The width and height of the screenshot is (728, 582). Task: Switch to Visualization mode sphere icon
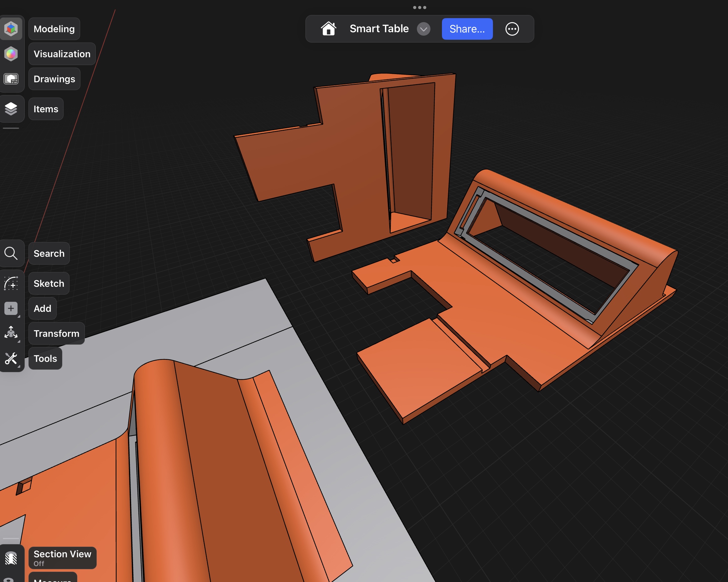point(11,54)
